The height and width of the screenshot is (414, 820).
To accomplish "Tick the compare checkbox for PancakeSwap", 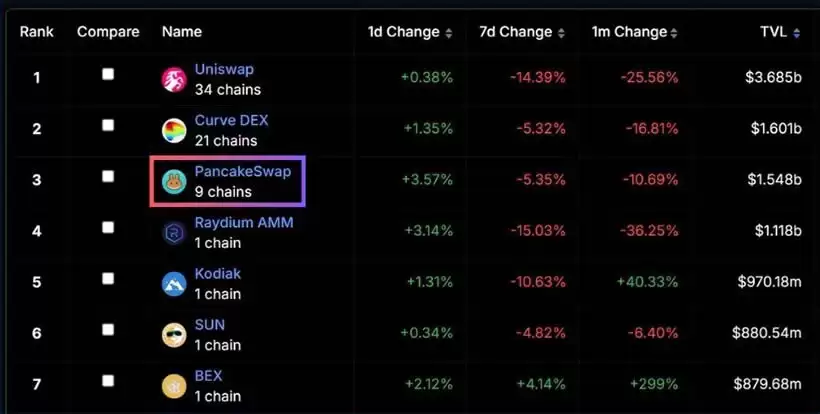I will coord(108,176).
